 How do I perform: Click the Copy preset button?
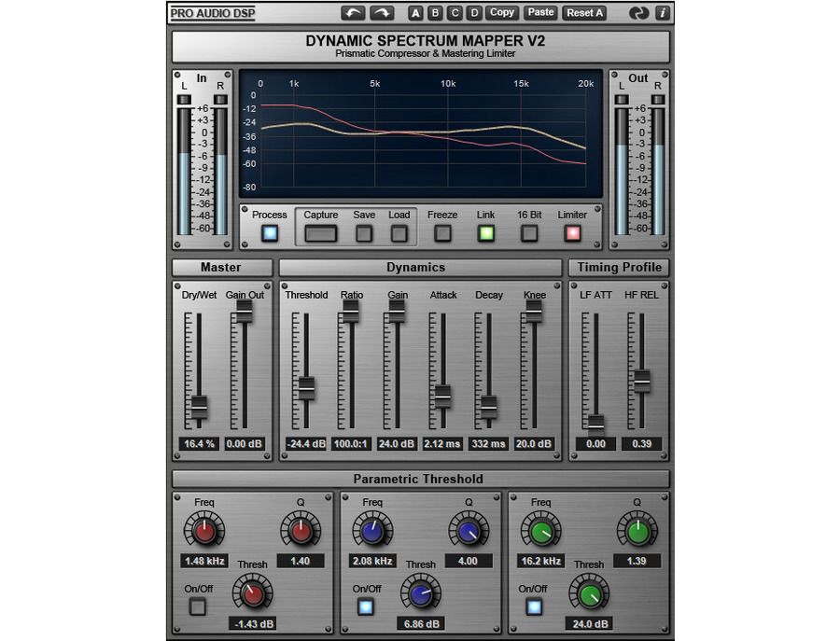(x=501, y=13)
